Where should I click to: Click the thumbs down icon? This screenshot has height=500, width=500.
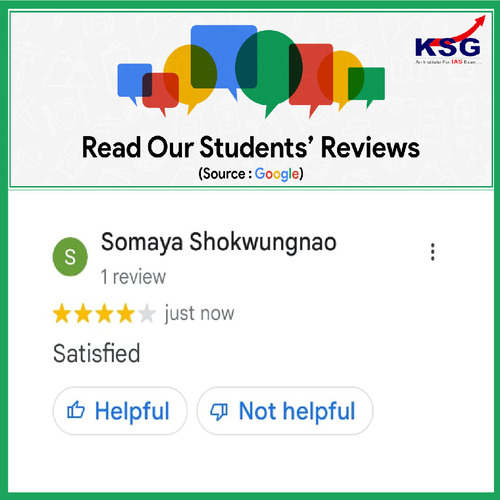[219, 411]
